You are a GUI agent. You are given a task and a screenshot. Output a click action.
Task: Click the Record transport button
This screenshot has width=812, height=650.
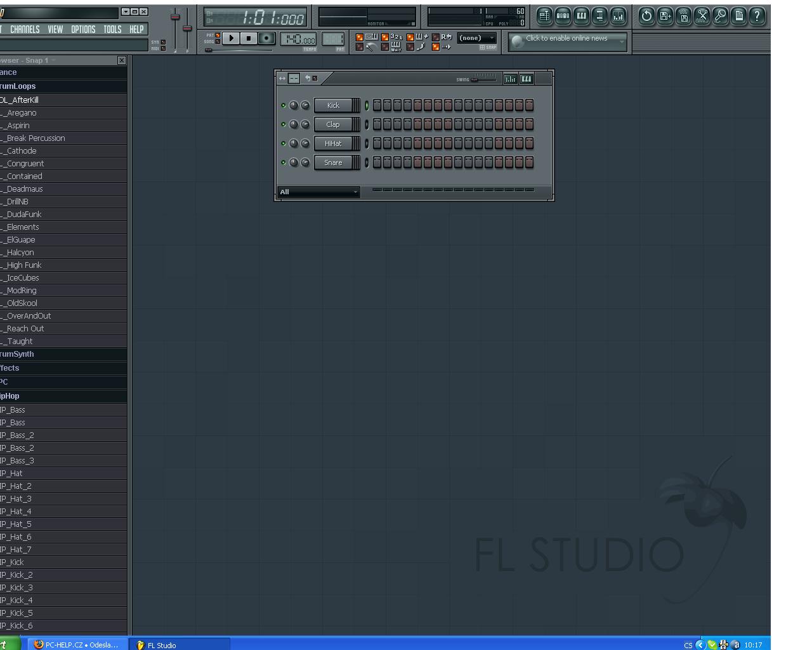[x=266, y=39]
